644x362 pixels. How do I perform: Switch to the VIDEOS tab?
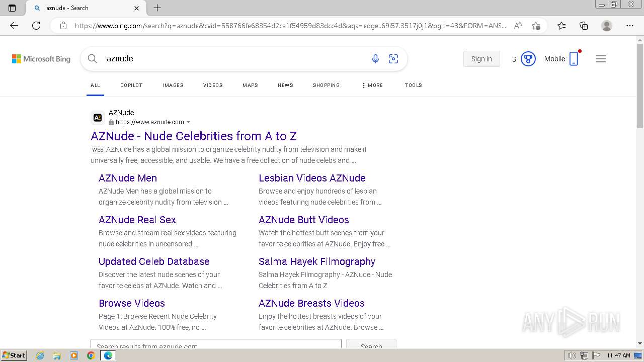[x=213, y=85]
